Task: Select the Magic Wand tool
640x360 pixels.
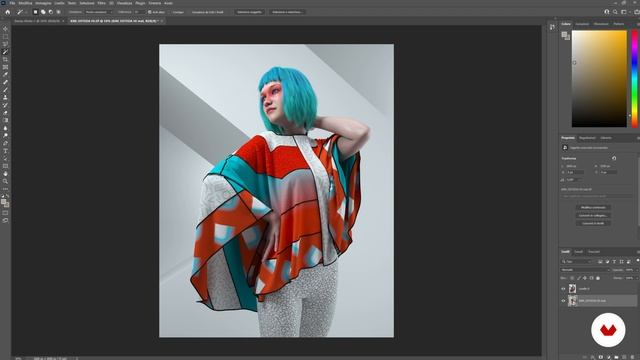Action: pos(5,52)
